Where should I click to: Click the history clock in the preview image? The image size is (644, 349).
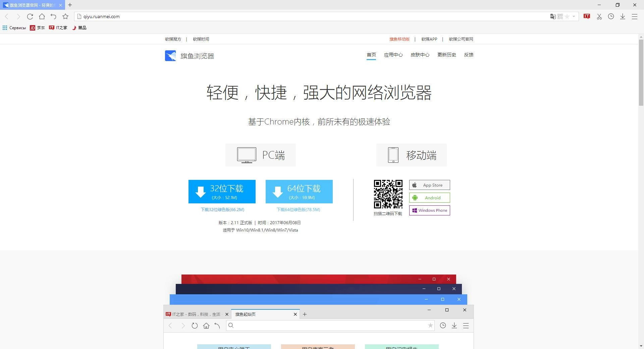click(x=443, y=325)
